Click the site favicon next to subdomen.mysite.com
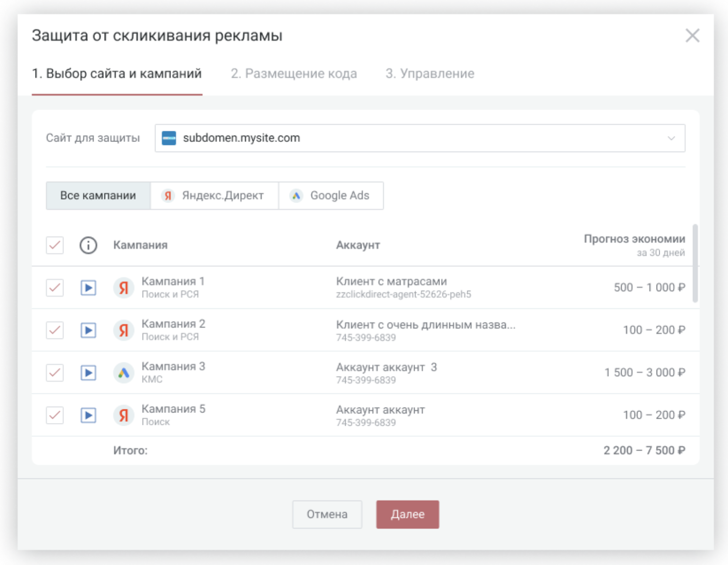The image size is (728, 565). point(169,138)
